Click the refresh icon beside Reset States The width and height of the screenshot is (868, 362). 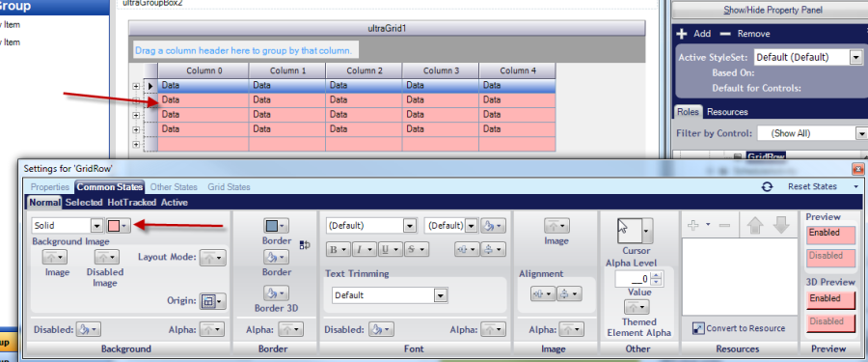(x=768, y=187)
